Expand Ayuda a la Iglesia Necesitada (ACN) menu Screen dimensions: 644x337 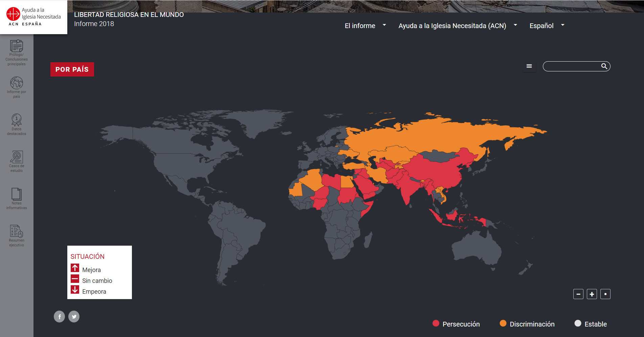click(x=457, y=26)
